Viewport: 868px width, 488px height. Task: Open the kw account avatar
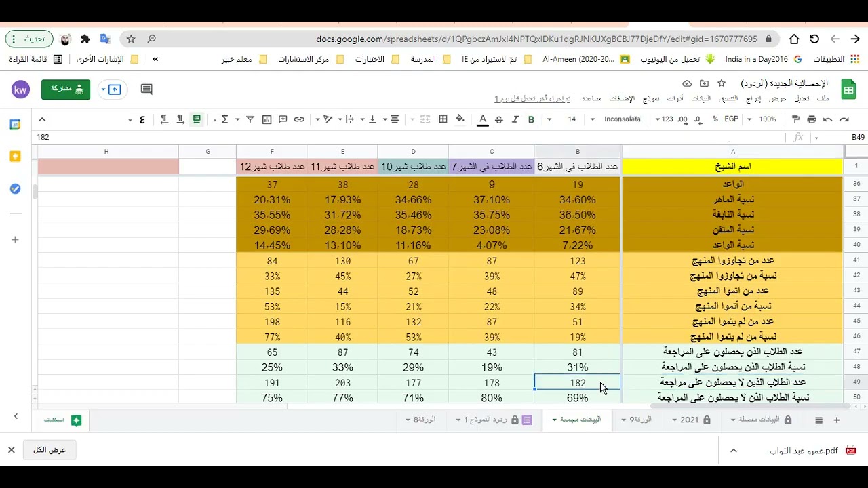point(20,89)
